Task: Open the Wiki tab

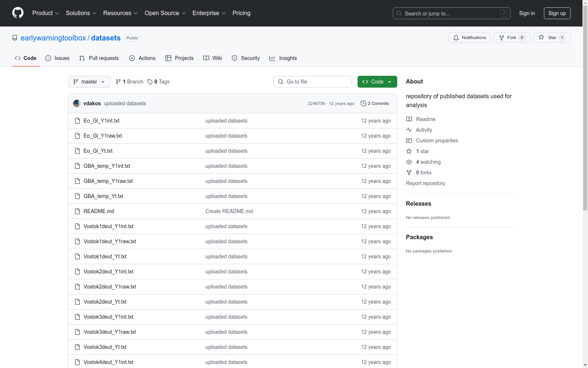Action: [x=213, y=58]
